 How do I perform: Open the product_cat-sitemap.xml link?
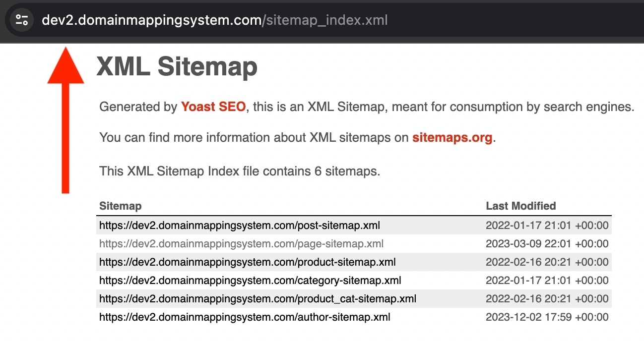pyautogui.click(x=258, y=299)
